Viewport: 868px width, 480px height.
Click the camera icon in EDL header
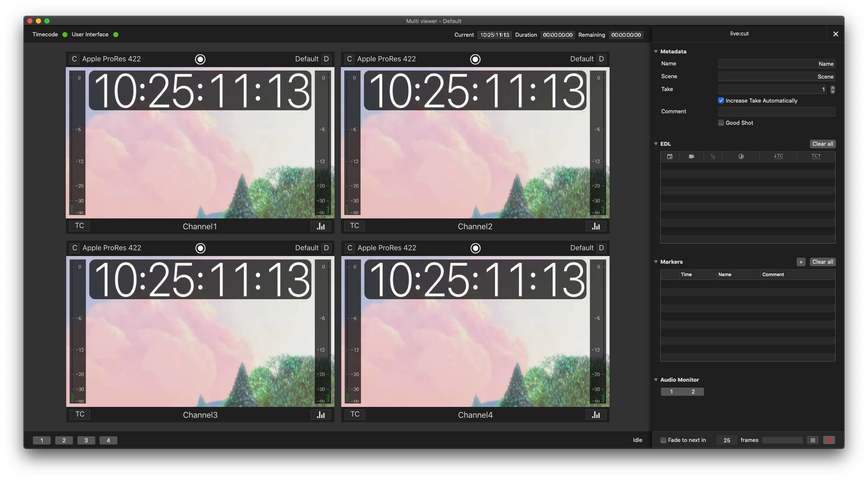pos(692,156)
